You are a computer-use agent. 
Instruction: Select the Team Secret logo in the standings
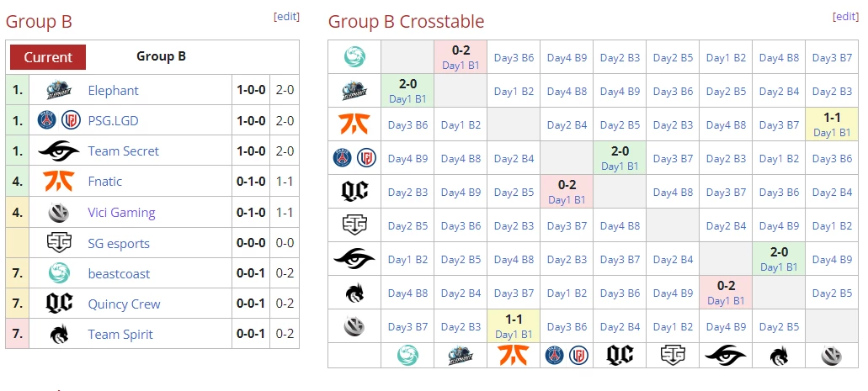tap(58, 151)
